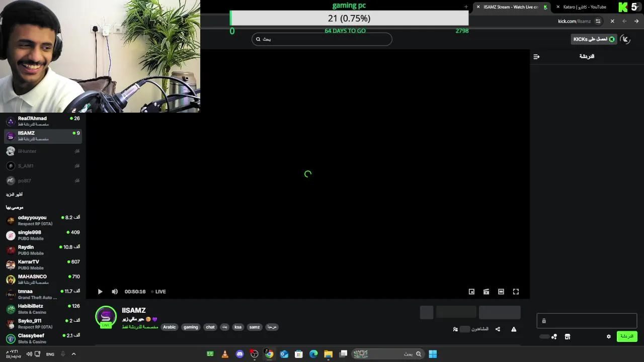Open Outlook from the taskbar
Viewport: 644px width, 362px height.
[284, 354]
